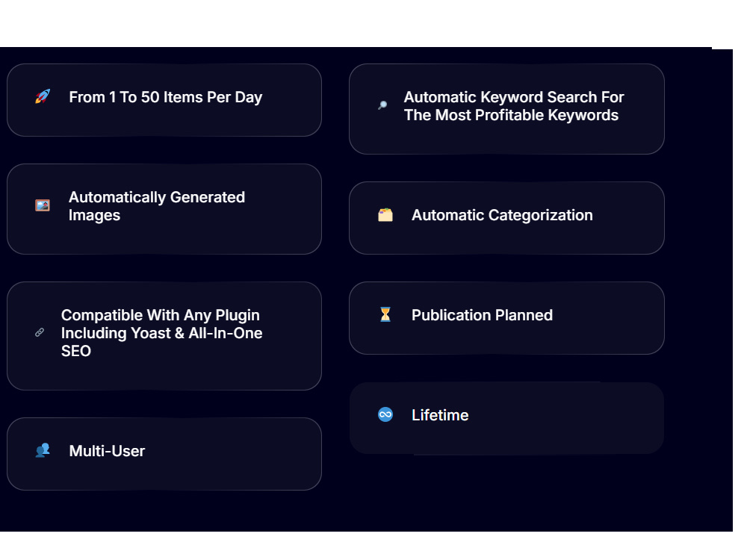Image resolution: width=747 pixels, height=560 pixels.
Task: Click the picture frame images icon
Action: [43, 205]
